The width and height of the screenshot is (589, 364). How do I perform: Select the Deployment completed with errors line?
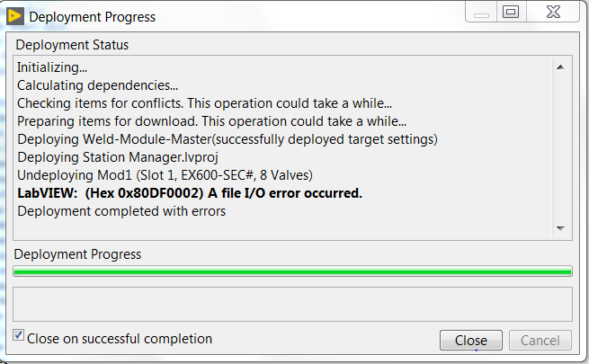coord(121,211)
